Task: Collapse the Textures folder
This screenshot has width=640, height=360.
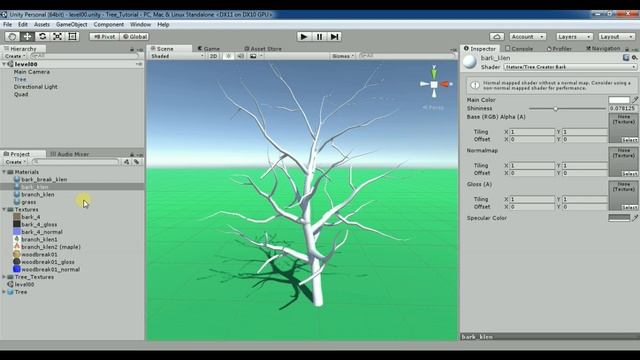Action: (x=4, y=210)
